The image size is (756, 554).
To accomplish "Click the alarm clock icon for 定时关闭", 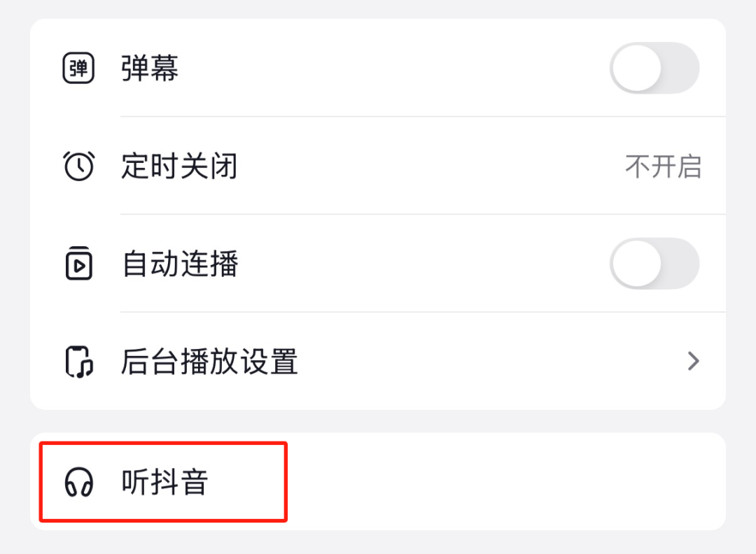I will [x=78, y=166].
